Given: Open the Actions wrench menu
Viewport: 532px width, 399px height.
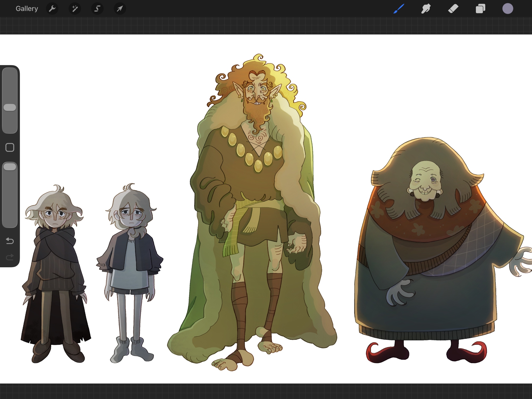Looking at the screenshot, I should (x=52, y=9).
